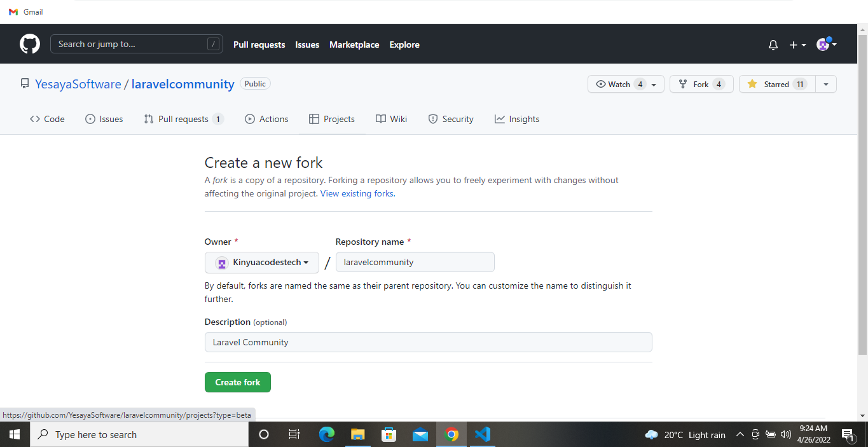The height and width of the screenshot is (447, 868).
Task: Open the Security tab
Action: point(451,119)
